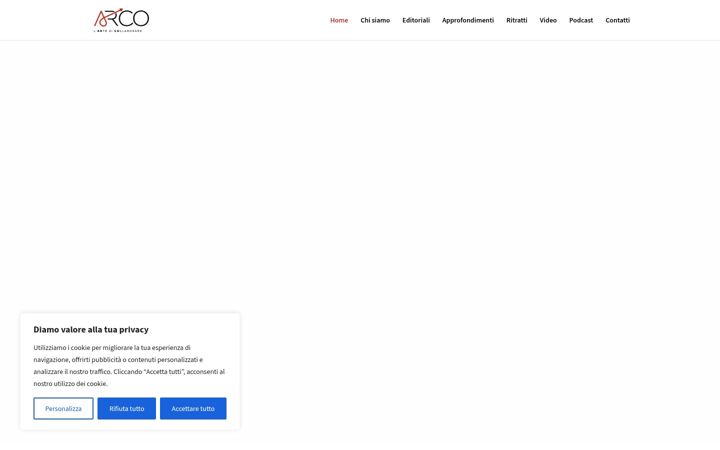The image size is (720, 450).
Task: Open the Podcast section
Action: 581,20
